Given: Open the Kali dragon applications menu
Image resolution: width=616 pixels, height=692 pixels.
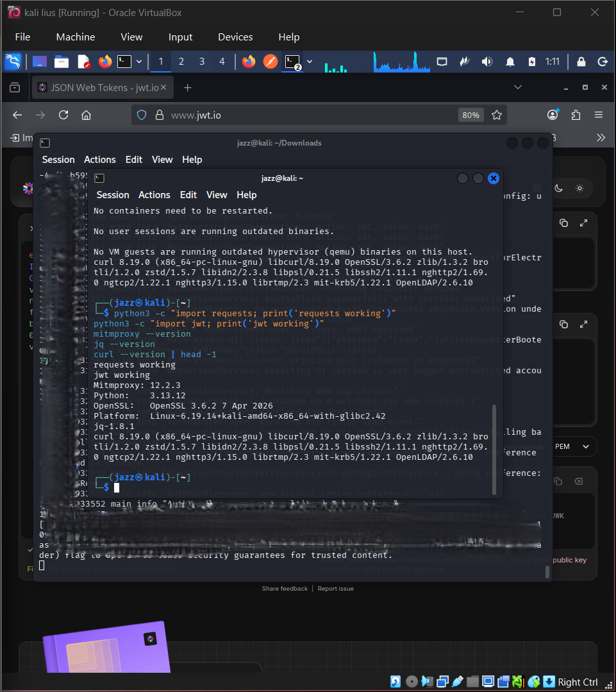Looking at the screenshot, I should click(13, 62).
